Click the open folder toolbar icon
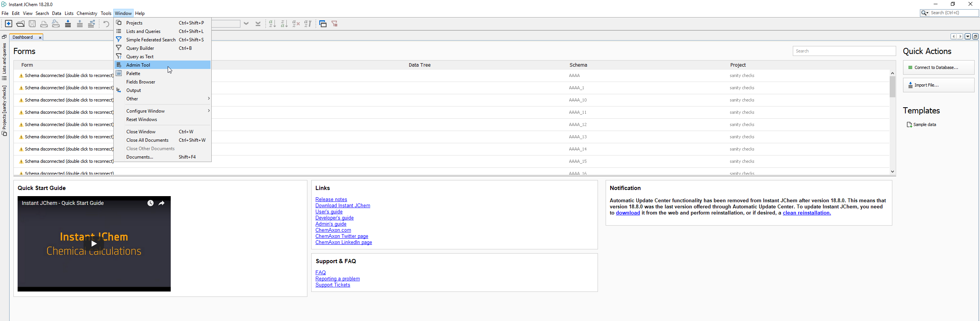Screen dimensions: 980x321 (21, 24)
